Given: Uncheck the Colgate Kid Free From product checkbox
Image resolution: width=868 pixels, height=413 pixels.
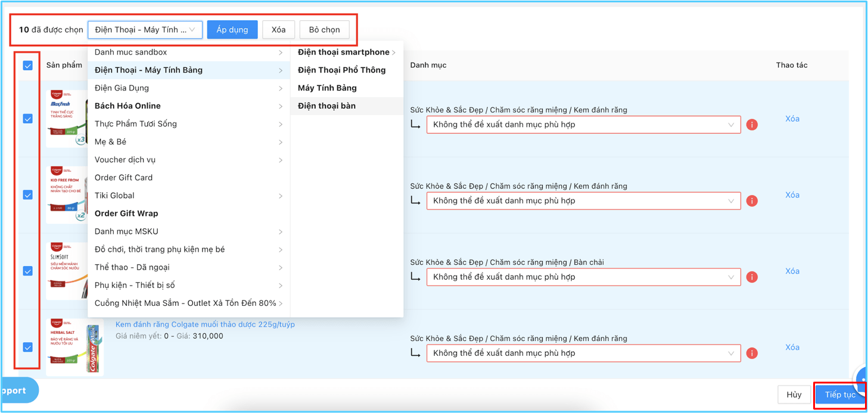Looking at the screenshot, I should click(x=28, y=195).
